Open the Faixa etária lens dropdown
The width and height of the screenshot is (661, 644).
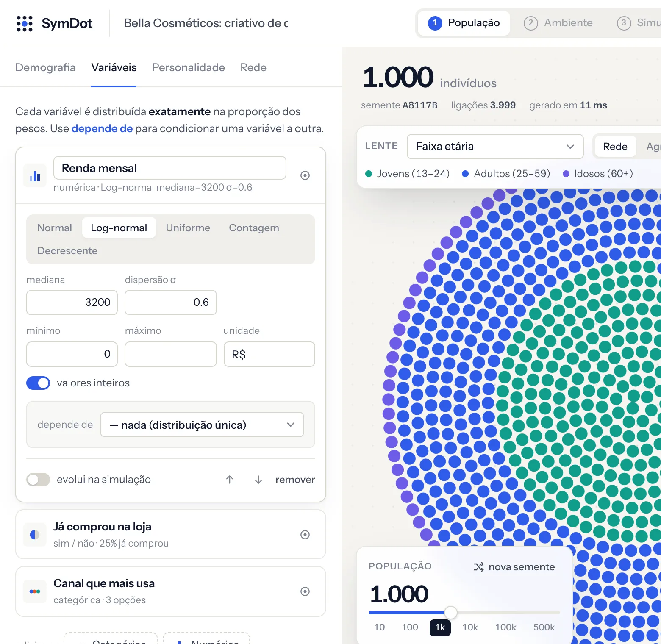coord(495,147)
